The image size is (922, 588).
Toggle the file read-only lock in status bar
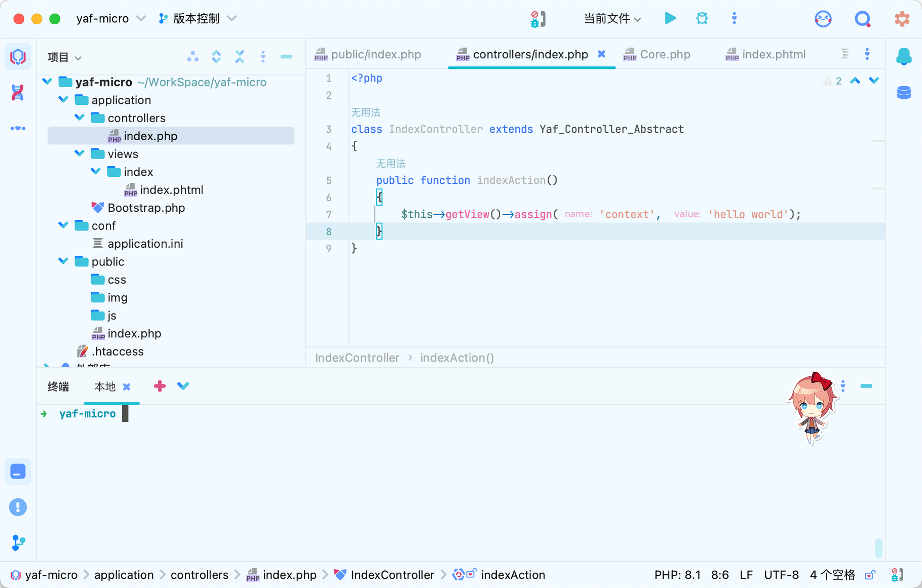870,575
